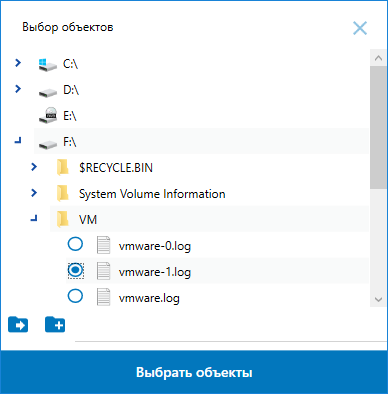Expand the D:\ drive node
Screen dimensions: 388x394
tap(18, 89)
